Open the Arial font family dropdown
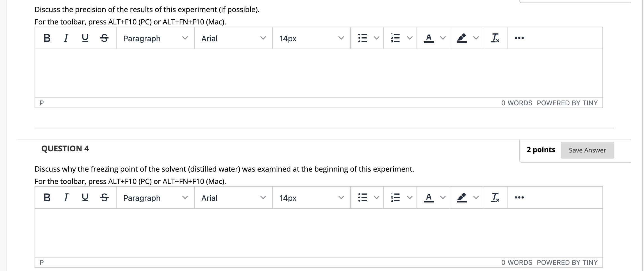644x271 pixels. point(233,38)
